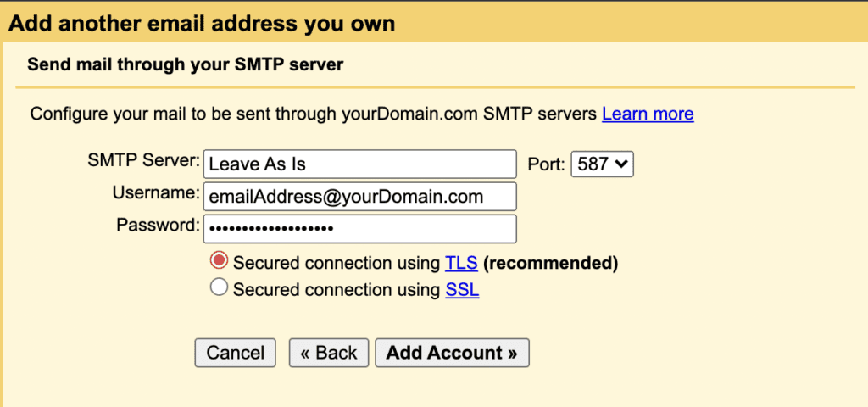Focus the Password input field

pyautogui.click(x=359, y=229)
